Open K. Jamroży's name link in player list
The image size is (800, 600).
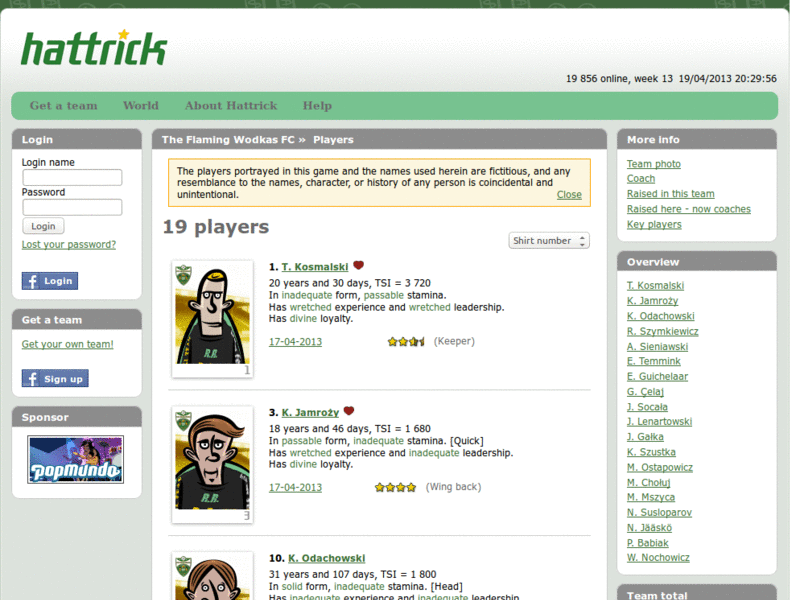[310, 413]
